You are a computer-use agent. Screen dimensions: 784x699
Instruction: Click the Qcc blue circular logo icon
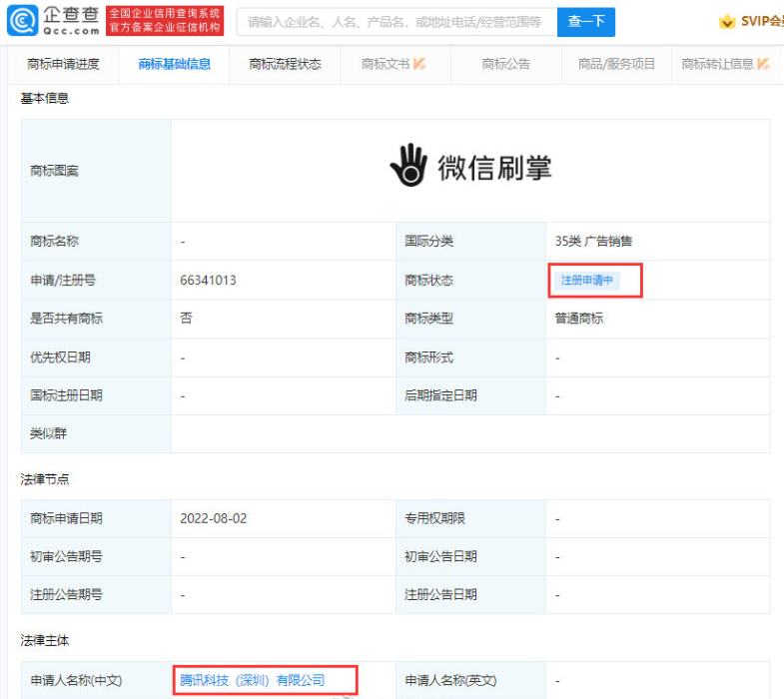click(24, 20)
